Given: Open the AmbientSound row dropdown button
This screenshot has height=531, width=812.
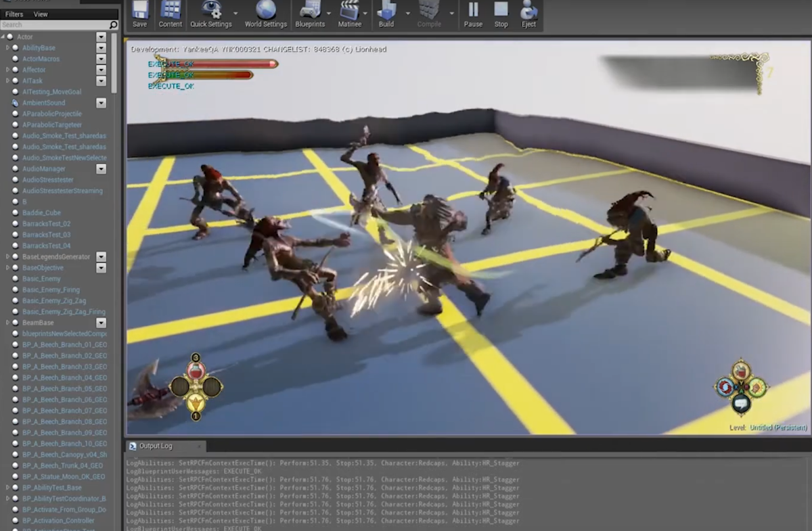Looking at the screenshot, I should click(x=101, y=103).
